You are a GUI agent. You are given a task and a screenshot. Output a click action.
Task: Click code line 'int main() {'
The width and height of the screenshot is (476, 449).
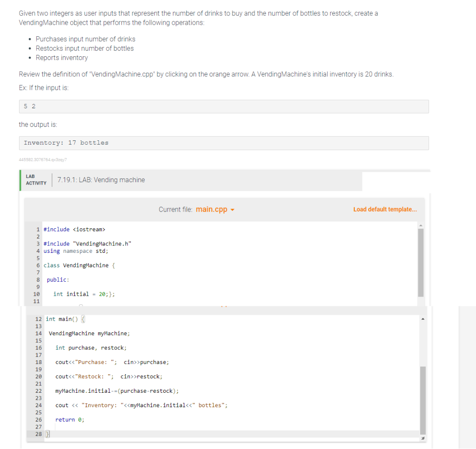coord(65,319)
